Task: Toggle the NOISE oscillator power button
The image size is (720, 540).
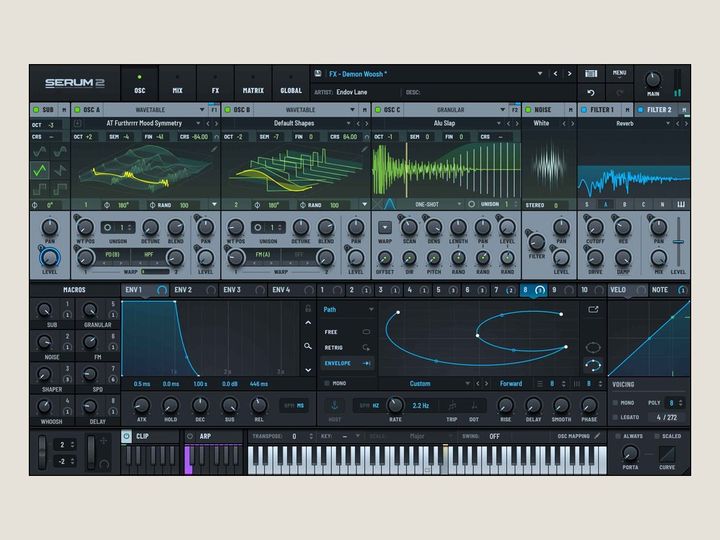Action: pos(528,110)
